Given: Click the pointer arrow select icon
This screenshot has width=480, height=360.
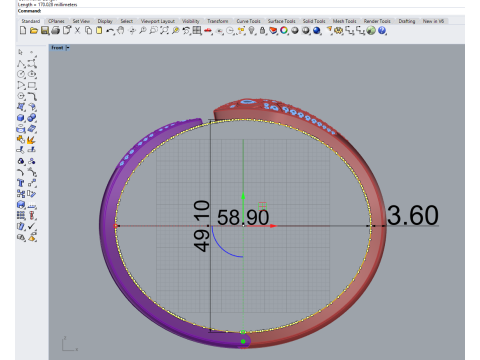Looking at the screenshot, I should (21, 52).
